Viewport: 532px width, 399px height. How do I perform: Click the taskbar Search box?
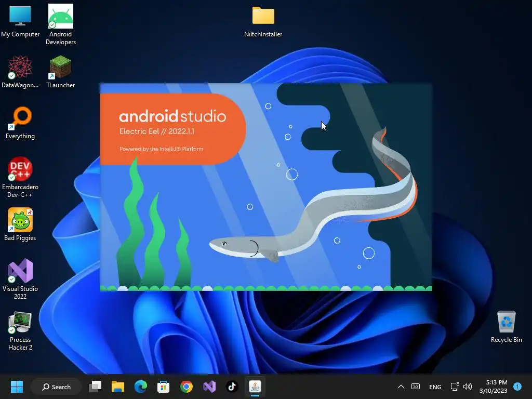[x=56, y=387]
